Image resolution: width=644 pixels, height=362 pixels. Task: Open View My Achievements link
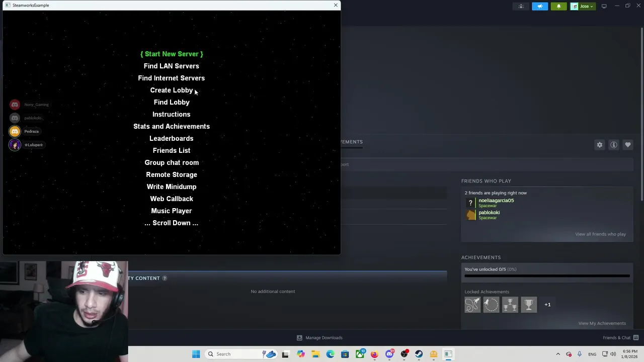point(602,323)
